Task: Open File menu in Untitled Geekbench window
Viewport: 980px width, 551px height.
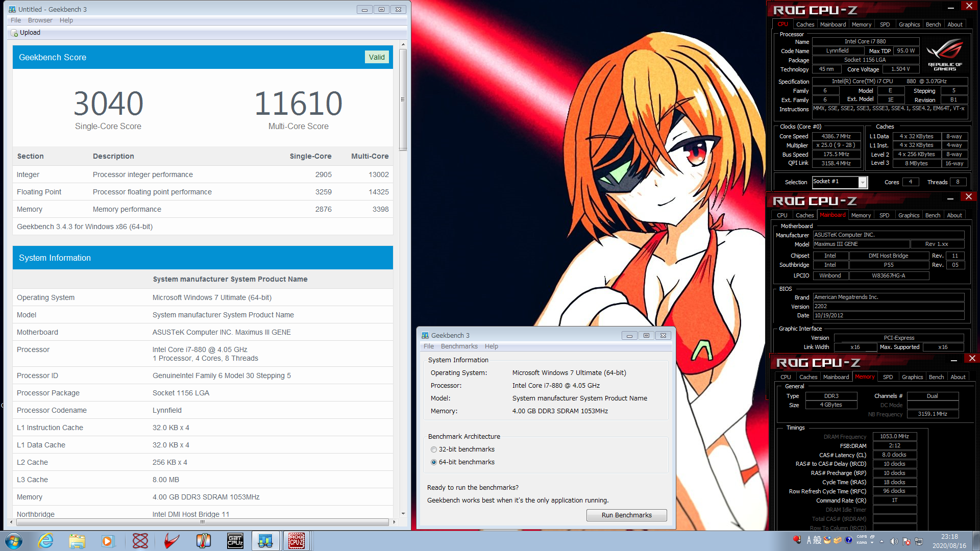Action: pyautogui.click(x=16, y=20)
